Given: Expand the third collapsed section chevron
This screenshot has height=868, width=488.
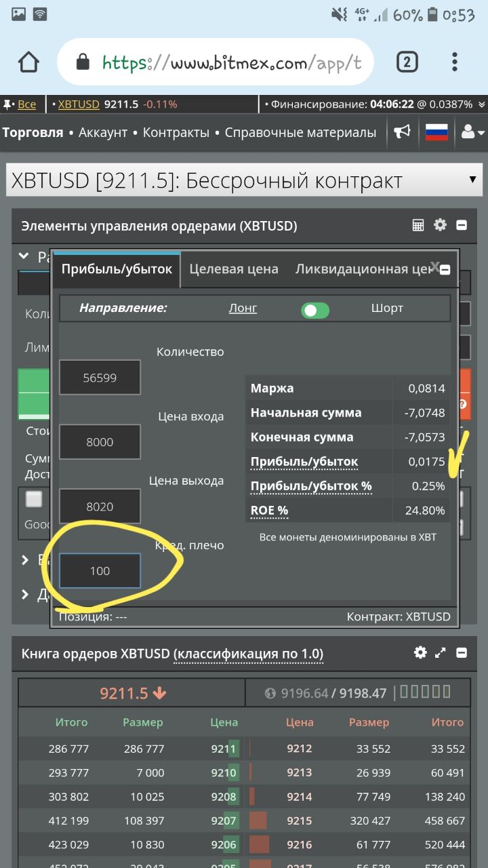Looking at the screenshot, I should click(x=25, y=595).
